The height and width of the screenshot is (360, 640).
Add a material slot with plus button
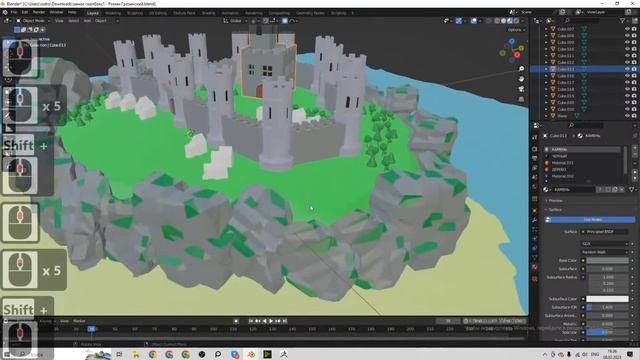634,149
